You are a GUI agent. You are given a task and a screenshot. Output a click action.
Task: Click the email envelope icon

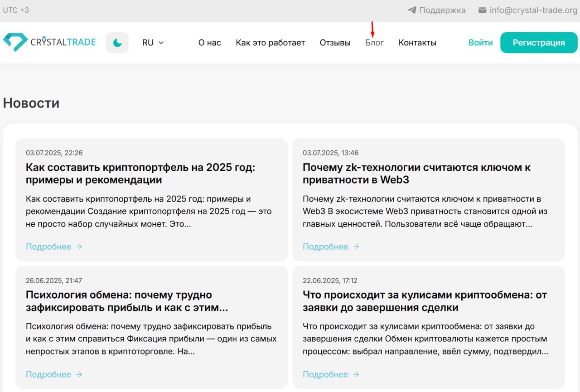[483, 10]
